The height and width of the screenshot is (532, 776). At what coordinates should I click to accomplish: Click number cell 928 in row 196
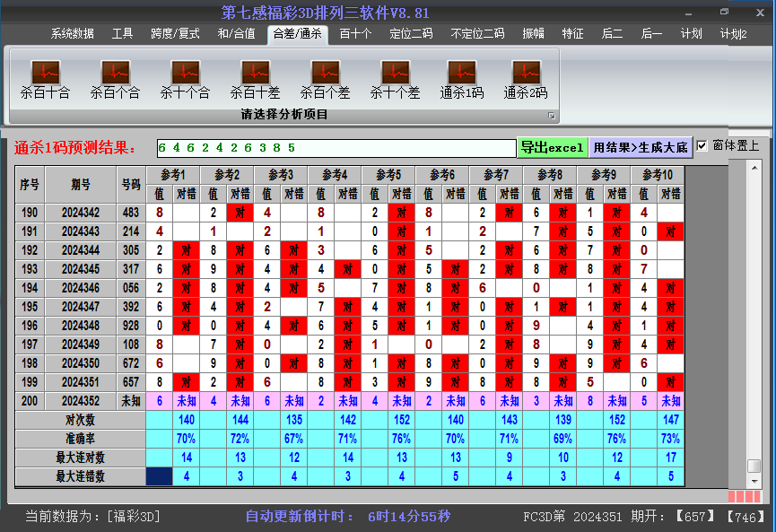(131, 326)
